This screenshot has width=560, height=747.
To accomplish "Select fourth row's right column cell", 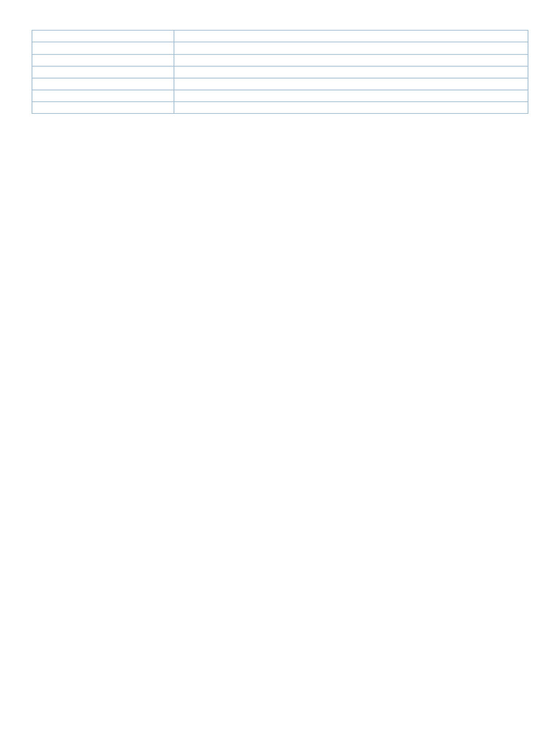I will 351,72.
